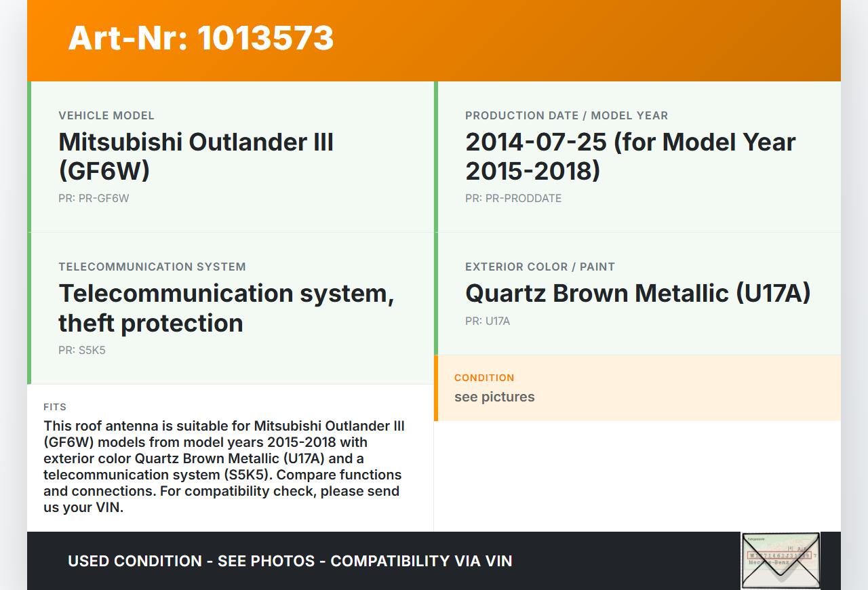Click the VIN envelope icon
The image size is (868, 590).
pyautogui.click(x=781, y=560)
